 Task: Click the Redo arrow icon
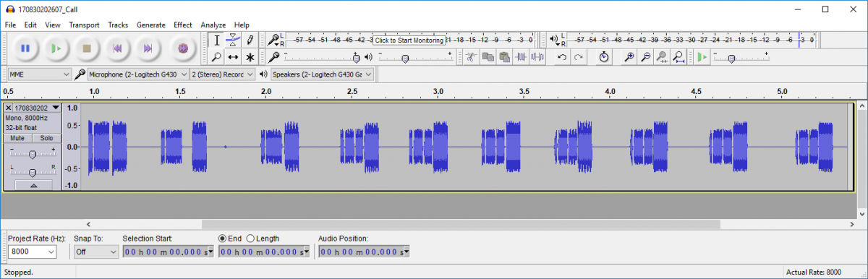coord(579,57)
